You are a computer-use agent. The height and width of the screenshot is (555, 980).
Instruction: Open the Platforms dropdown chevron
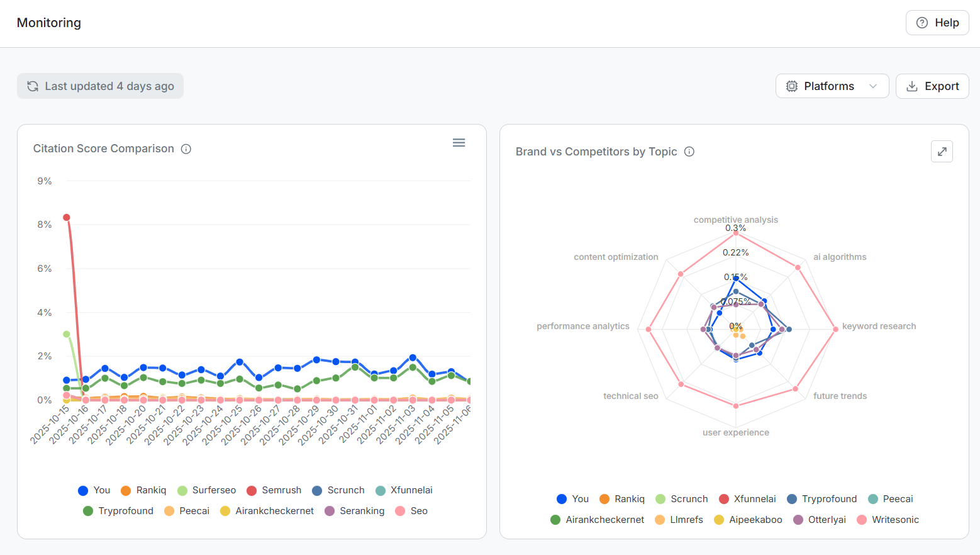[873, 86]
